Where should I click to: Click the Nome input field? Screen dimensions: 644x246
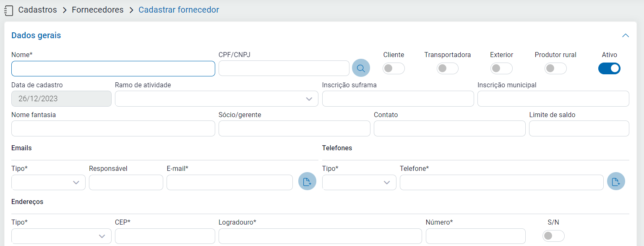click(113, 68)
